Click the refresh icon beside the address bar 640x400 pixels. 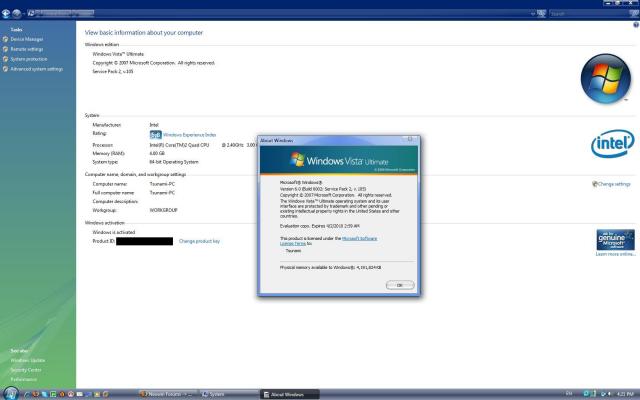(x=541, y=13)
